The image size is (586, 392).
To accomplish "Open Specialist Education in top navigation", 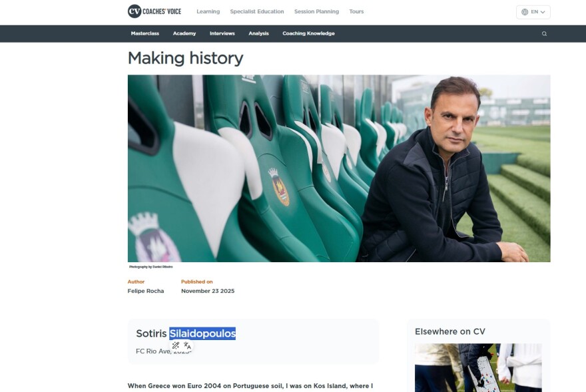I will (256, 12).
